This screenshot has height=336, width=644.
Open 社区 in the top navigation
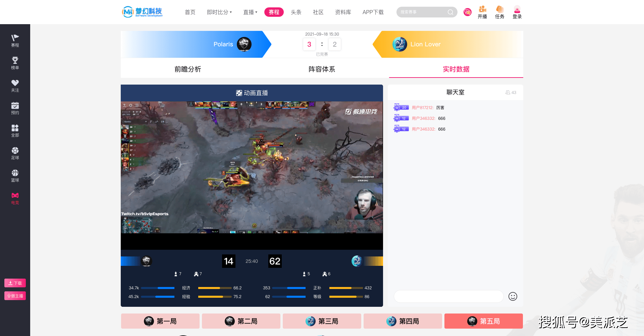[318, 12]
